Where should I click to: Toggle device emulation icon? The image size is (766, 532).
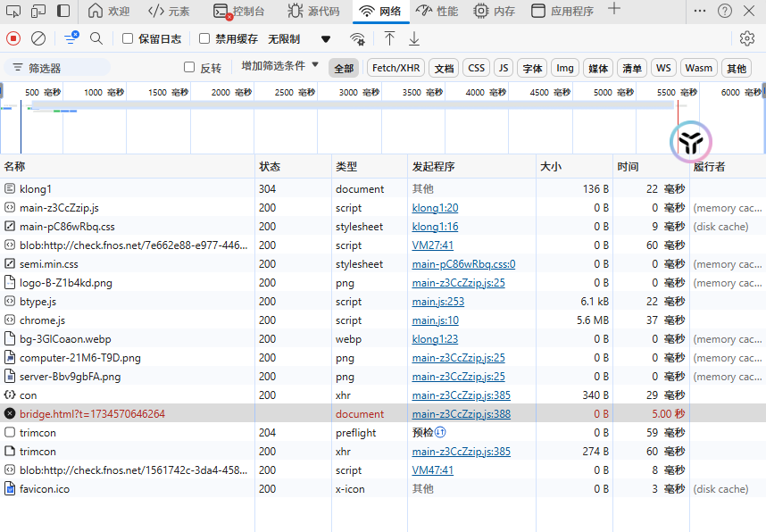click(38, 11)
